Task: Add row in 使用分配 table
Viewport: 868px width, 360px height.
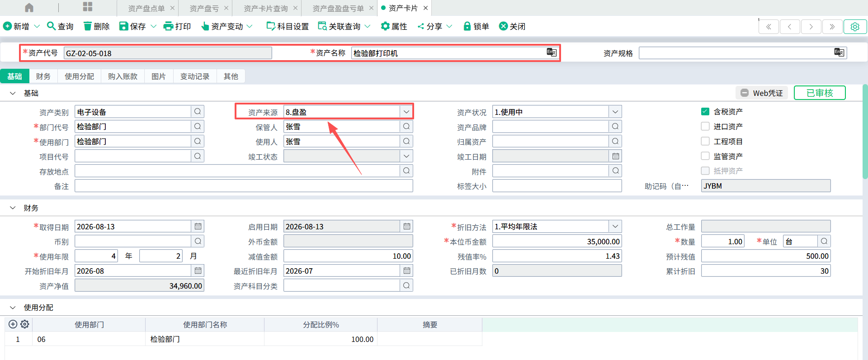Action: pyautogui.click(x=13, y=324)
